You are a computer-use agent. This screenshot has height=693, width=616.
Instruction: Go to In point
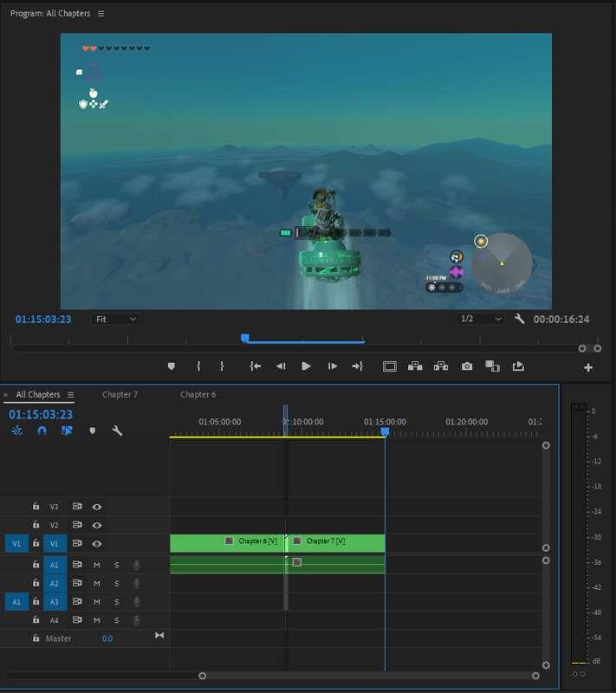pos(255,366)
